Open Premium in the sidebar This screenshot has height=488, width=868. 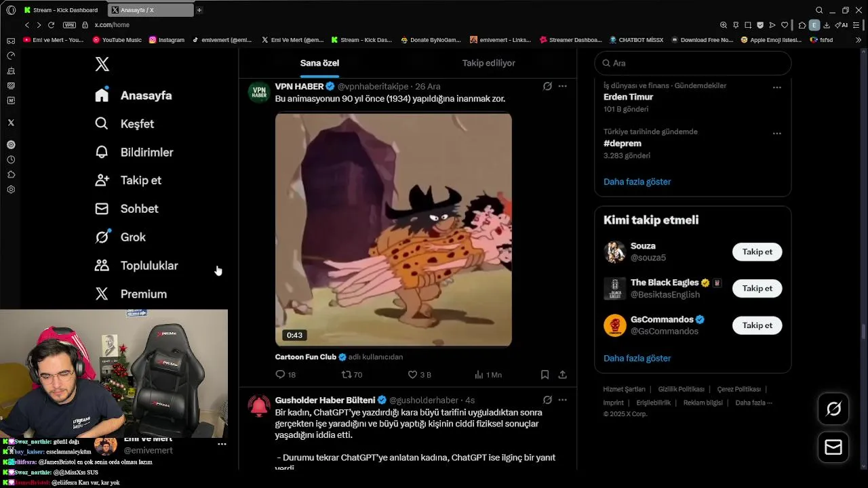tap(131, 294)
